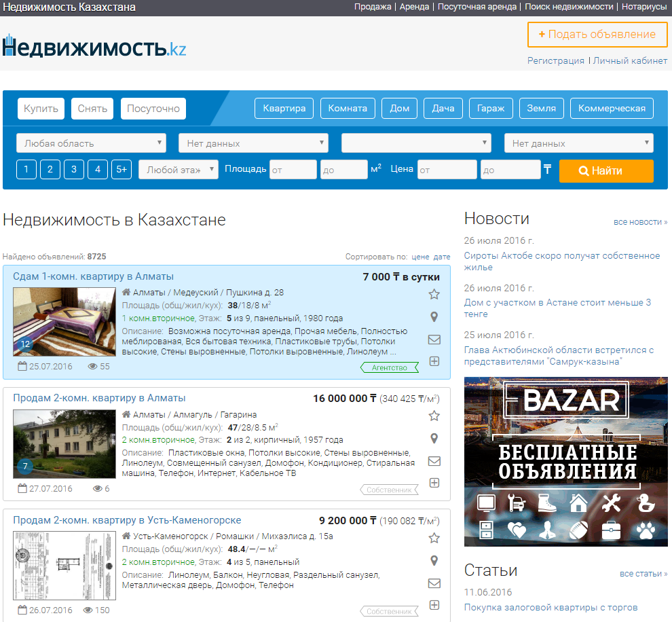Open все статьи link
The height and width of the screenshot is (622, 672).
point(643,574)
